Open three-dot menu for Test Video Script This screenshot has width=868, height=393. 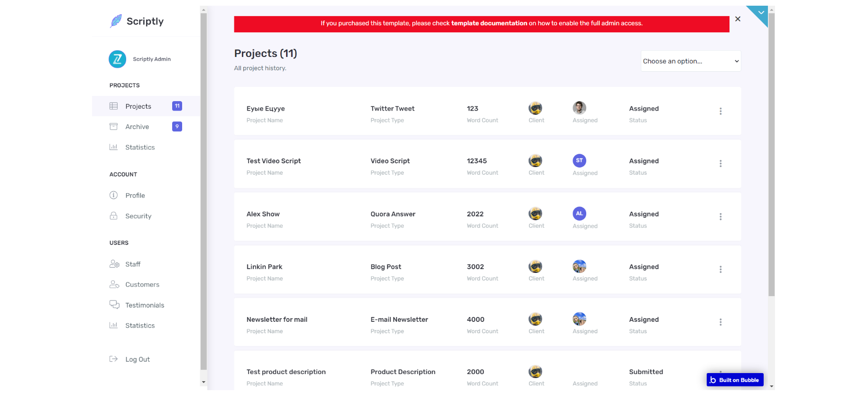[x=720, y=164]
